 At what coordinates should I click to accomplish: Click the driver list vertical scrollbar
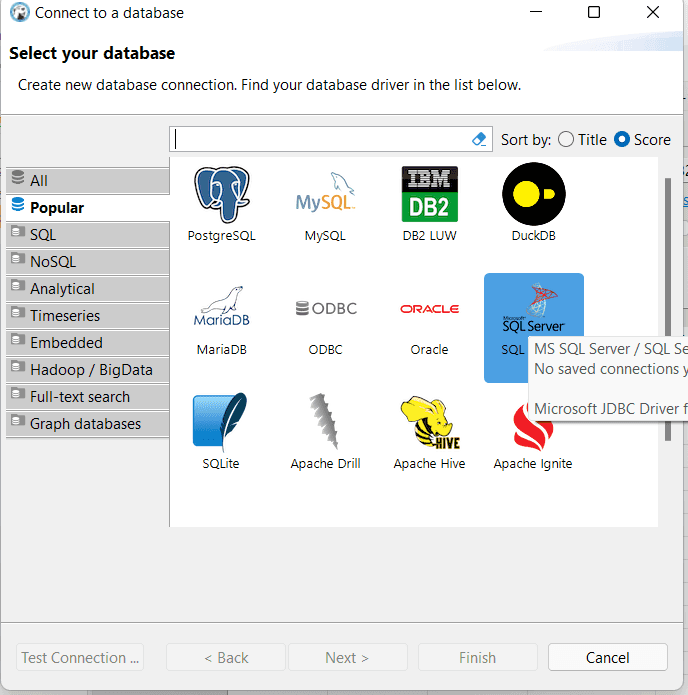point(668,309)
